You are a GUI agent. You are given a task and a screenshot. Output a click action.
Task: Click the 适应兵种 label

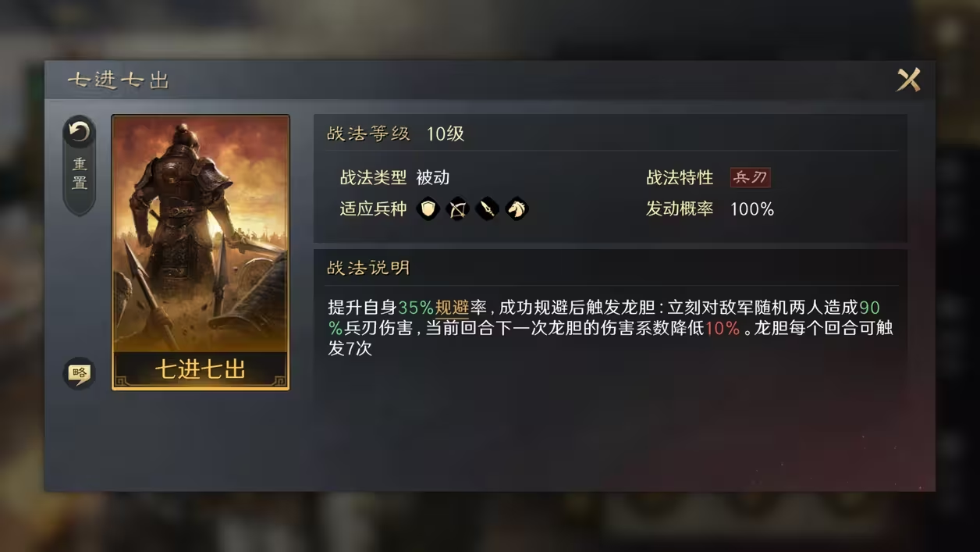click(373, 209)
